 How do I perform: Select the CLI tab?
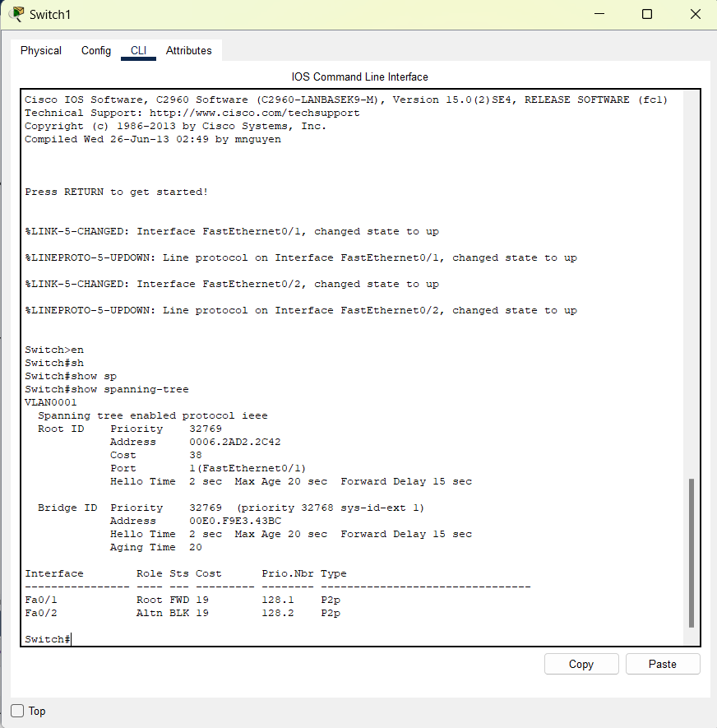[138, 51]
